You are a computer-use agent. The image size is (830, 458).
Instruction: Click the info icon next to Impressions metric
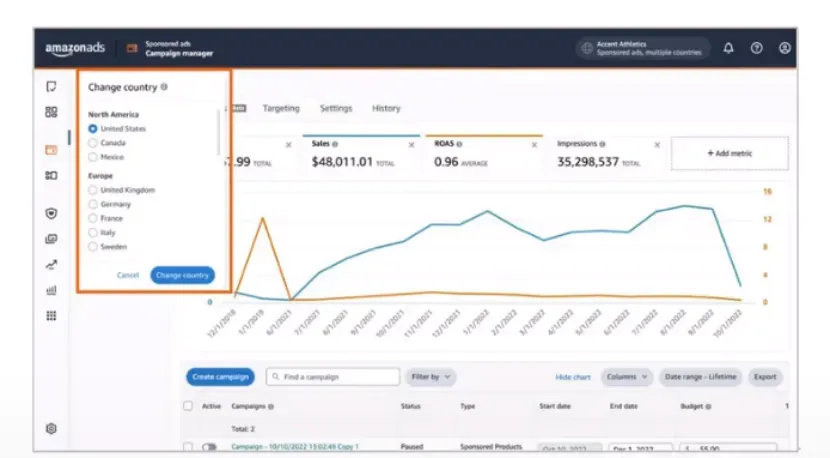coord(602,144)
